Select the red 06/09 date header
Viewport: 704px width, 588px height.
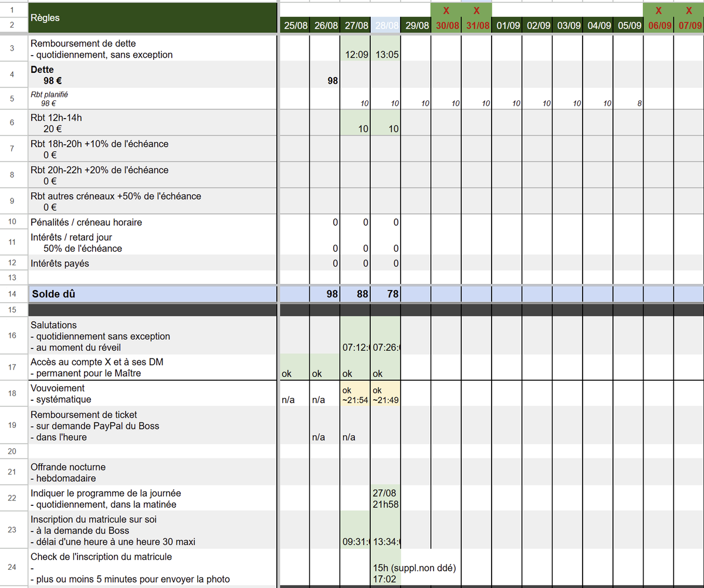pyautogui.click(x=659, y=26)
